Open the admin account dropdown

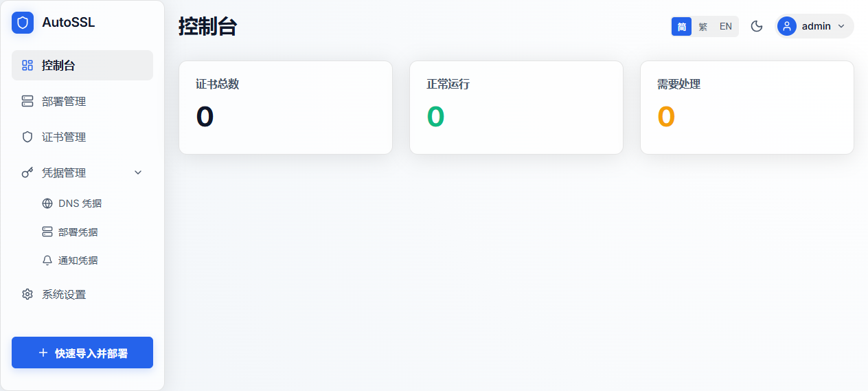click(815, 26)
